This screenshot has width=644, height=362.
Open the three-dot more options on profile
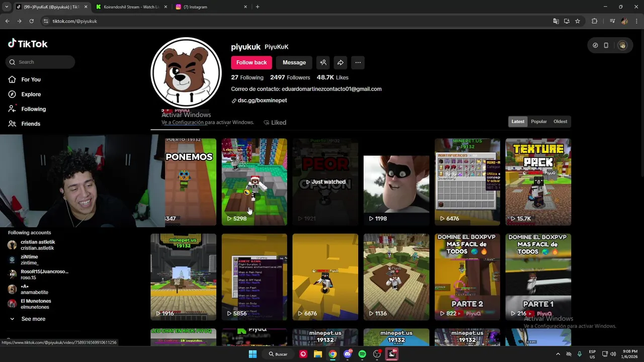click(358, 62)
